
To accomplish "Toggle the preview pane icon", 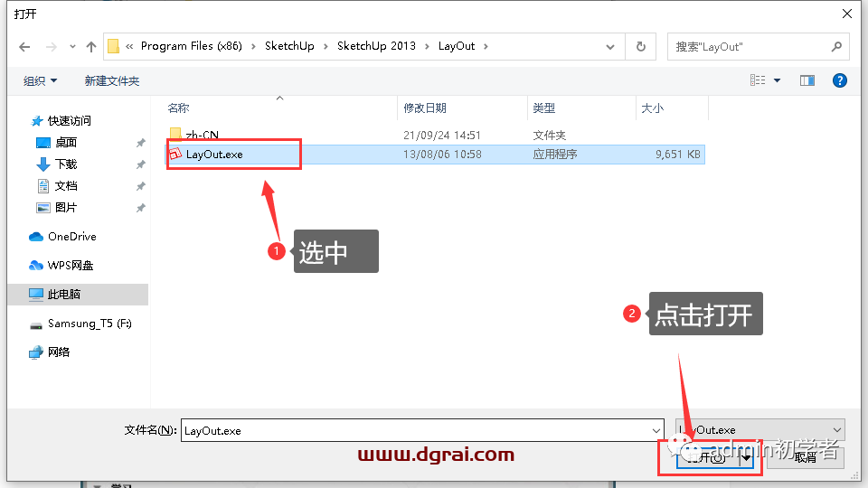I will 807,80.
